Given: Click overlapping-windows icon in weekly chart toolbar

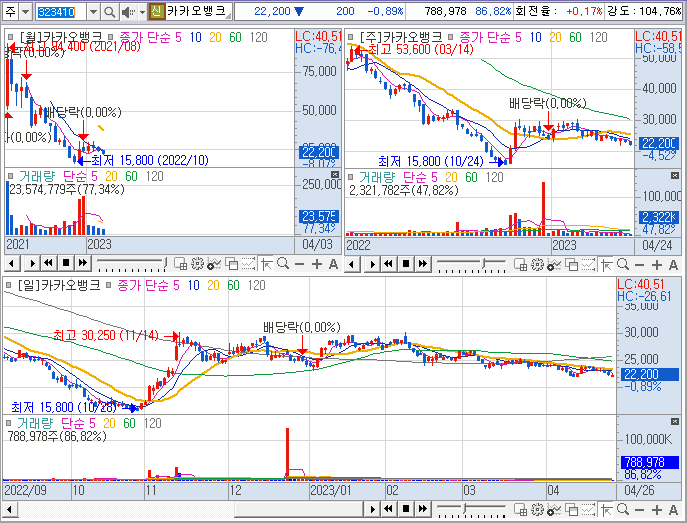Looking at the screenshot, I should point(571,264).
